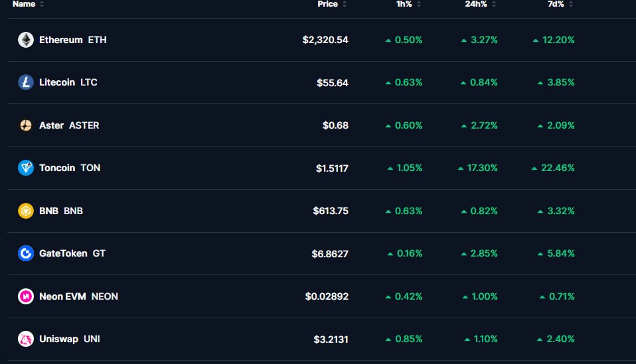Click the Ethereum coin logo icon

coord(26,40)
